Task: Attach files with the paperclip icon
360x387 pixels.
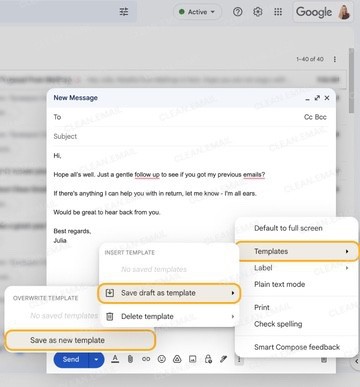Action: (130, 359)
